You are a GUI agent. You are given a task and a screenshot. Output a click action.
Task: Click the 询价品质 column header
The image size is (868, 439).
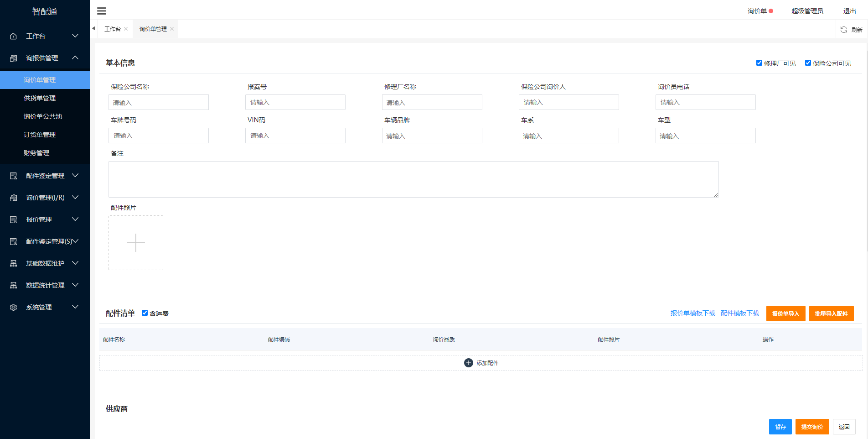444,340
